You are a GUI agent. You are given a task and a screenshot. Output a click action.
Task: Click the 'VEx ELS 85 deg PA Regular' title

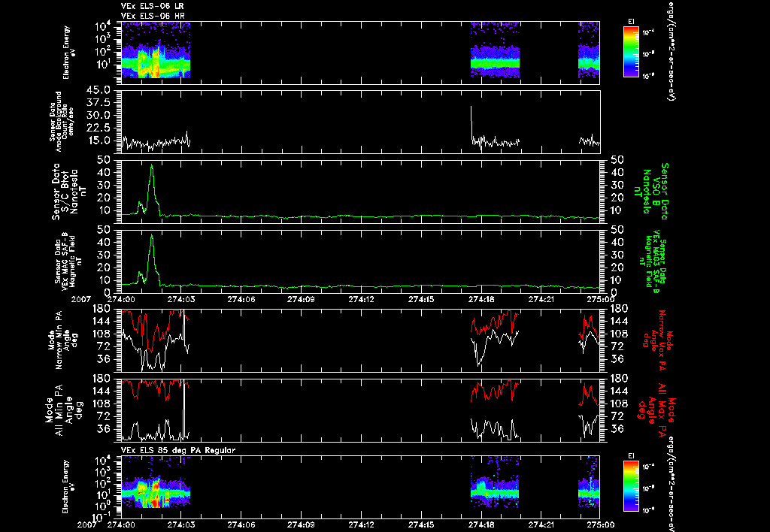coord(177,450)
